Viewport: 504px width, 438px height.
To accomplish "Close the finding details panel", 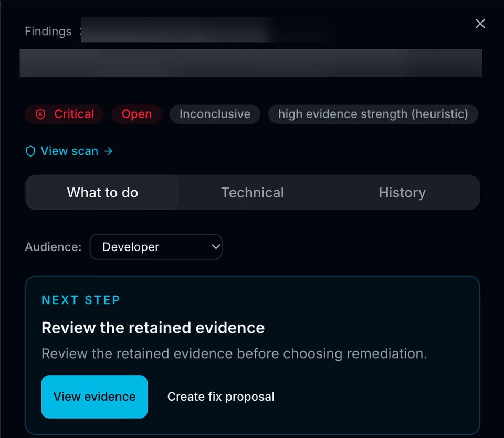I will pos(480,24).
